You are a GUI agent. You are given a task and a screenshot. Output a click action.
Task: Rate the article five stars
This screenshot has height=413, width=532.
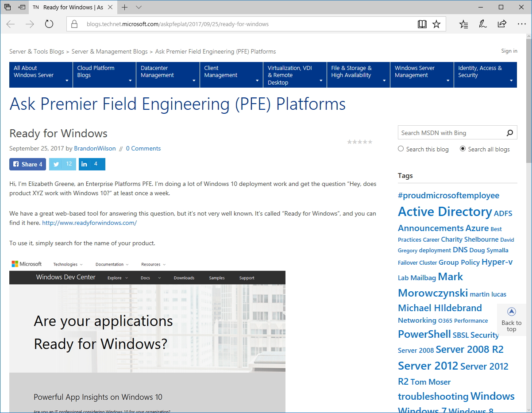coord(370,142)
